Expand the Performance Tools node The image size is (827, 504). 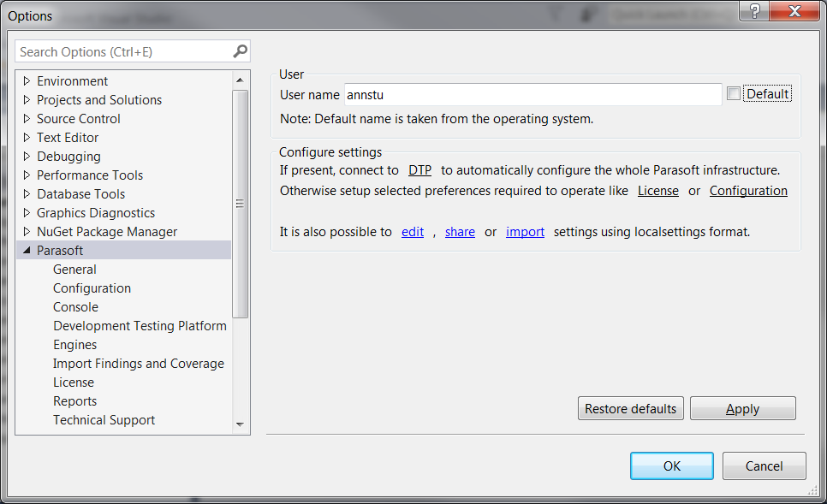[27, 175]
